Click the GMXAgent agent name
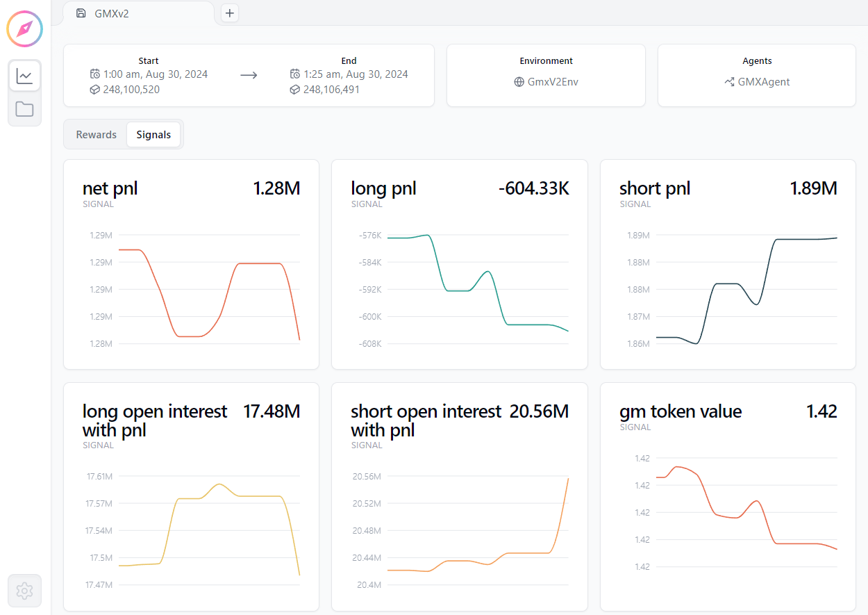868x615 pixels. point(764,82)
